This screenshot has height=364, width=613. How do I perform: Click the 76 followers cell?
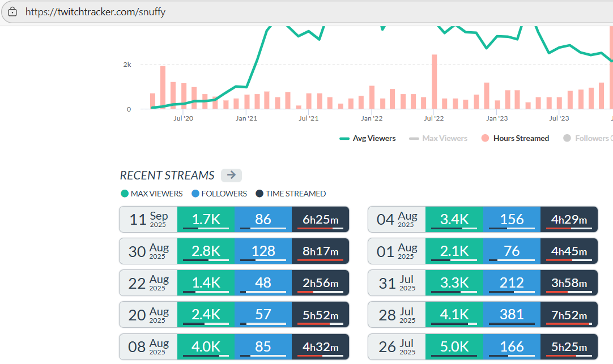(512, 251)
